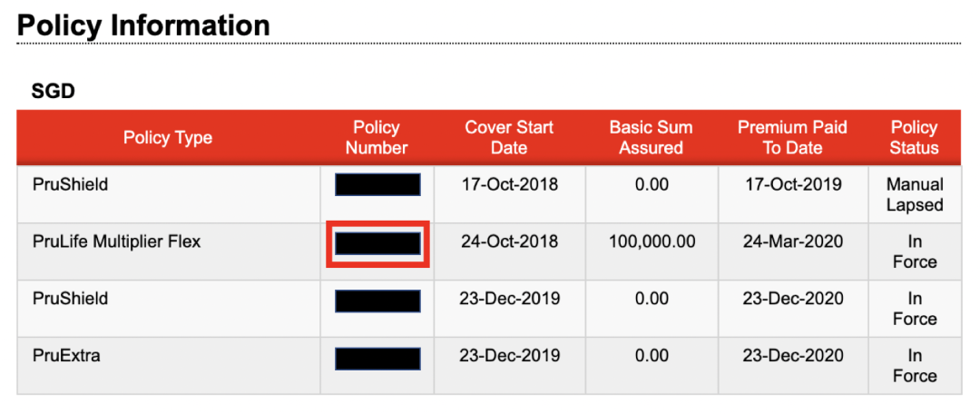Open the PruExtra policy number
Screen dimensions: 980x414
377,358
